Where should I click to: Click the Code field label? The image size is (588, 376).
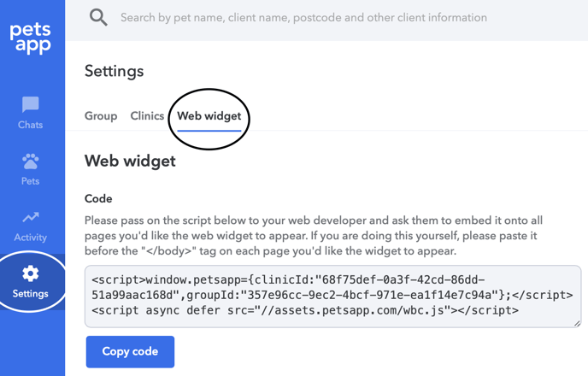[98, 198]
